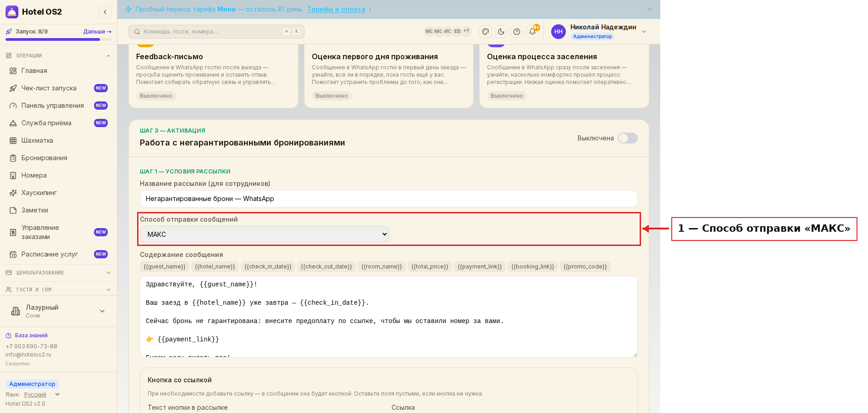Click Дальше link in launch progress
868x413 pixels.
97,32
